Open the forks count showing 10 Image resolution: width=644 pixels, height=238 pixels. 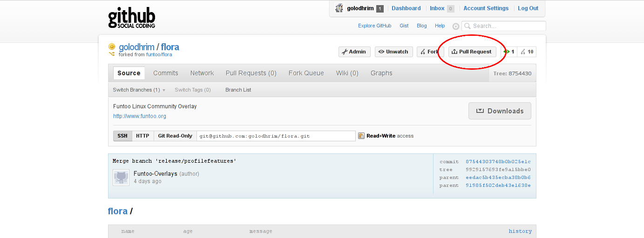[527, 52]
